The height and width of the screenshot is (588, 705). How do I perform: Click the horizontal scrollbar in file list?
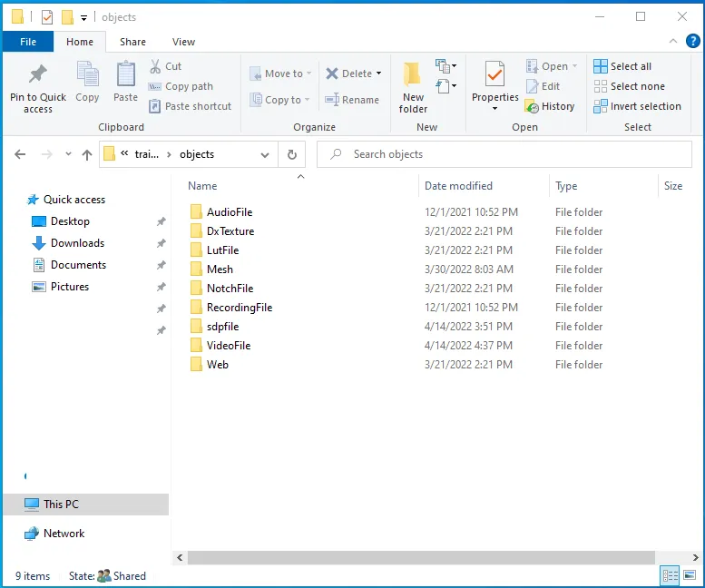point(419,557)
